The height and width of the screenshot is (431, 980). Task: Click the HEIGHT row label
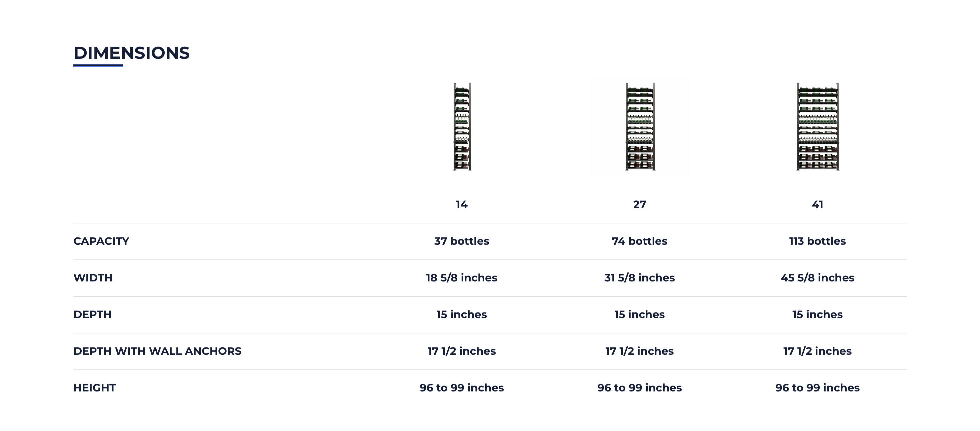94,388
